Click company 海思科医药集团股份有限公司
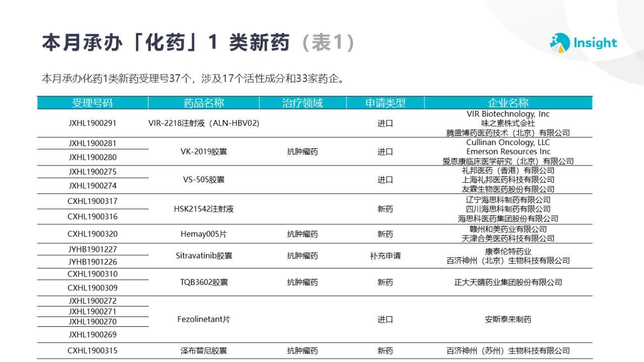 [508, 219]
